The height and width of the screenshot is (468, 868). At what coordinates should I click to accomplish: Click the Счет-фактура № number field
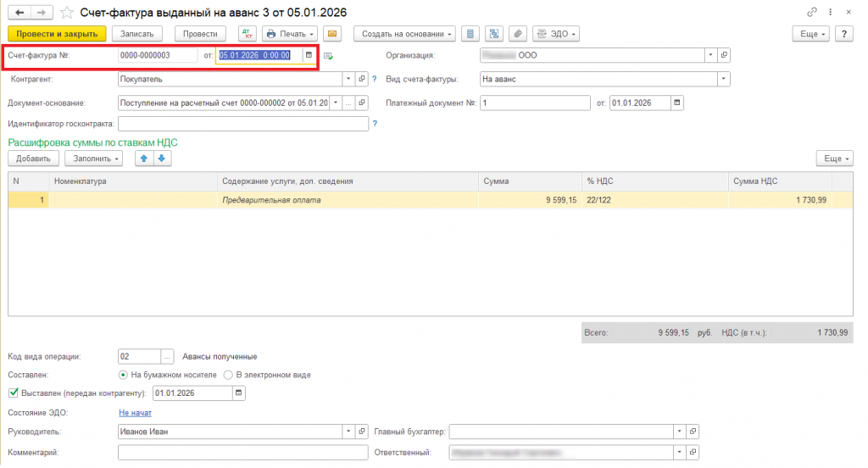pyautogui.click(x=157, y=55)
